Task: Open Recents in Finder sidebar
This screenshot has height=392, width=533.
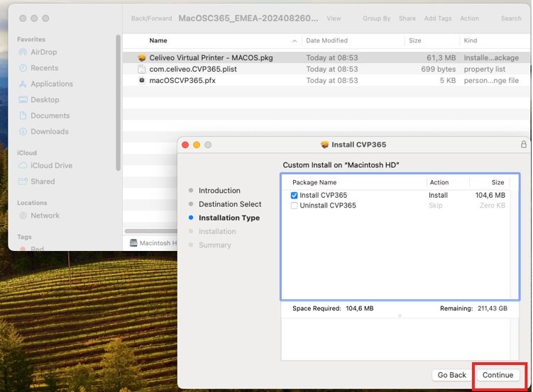Action: [44, 68]
